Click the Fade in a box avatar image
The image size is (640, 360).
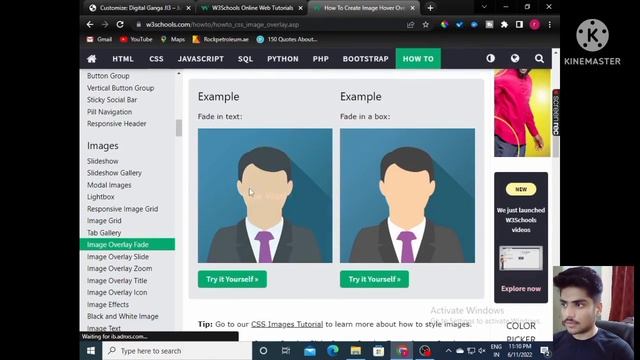point(407,196)
